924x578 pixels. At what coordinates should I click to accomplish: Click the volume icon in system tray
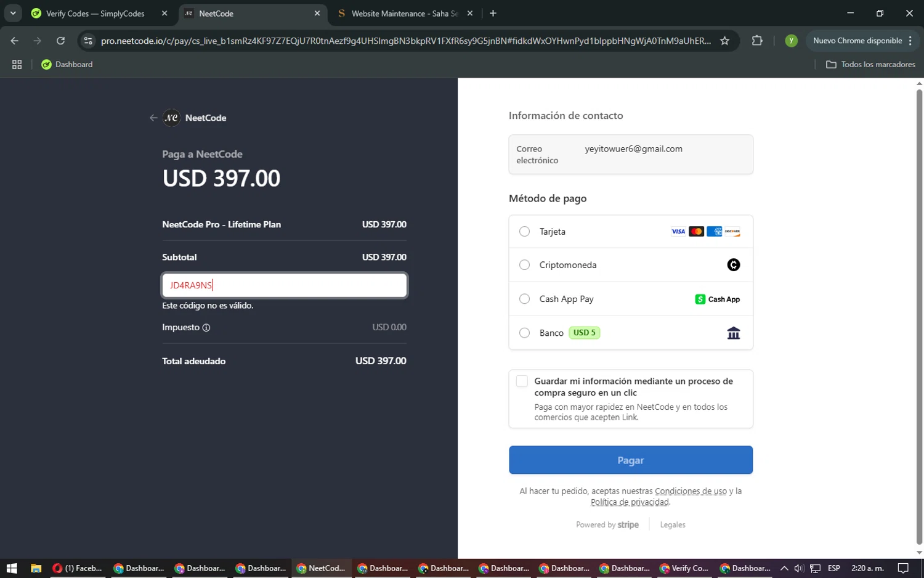pyautogui.click(x=799, y=568)
